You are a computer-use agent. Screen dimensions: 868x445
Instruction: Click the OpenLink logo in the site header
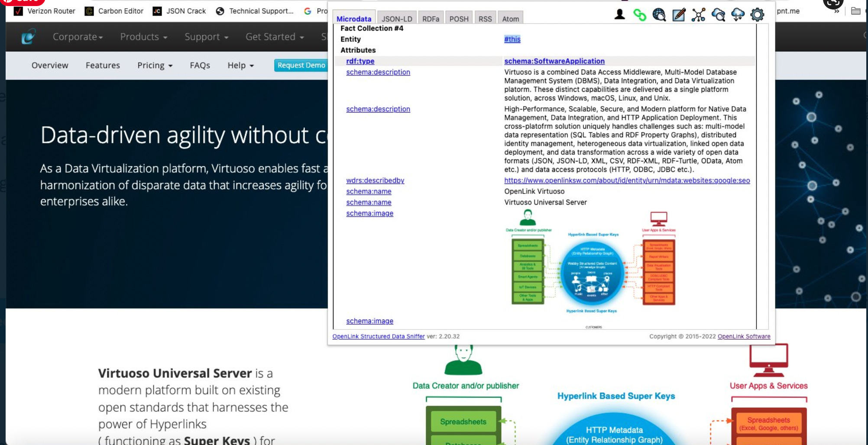point(28,37)
